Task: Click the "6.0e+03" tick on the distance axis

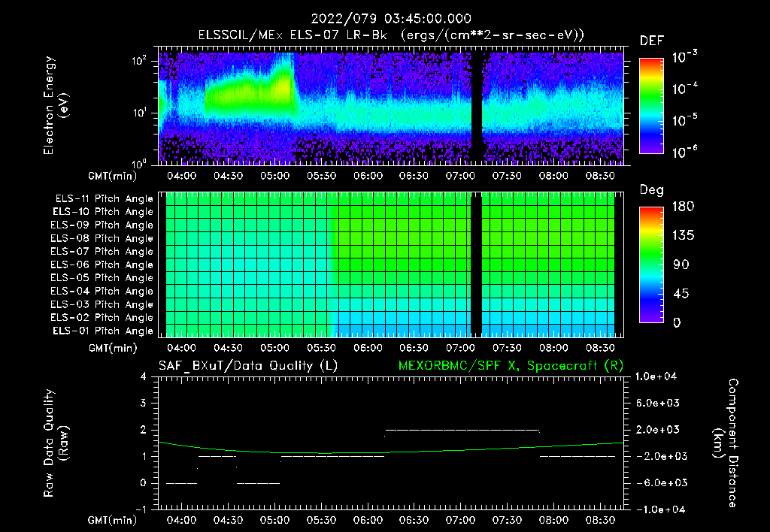Action: point(657,404)
